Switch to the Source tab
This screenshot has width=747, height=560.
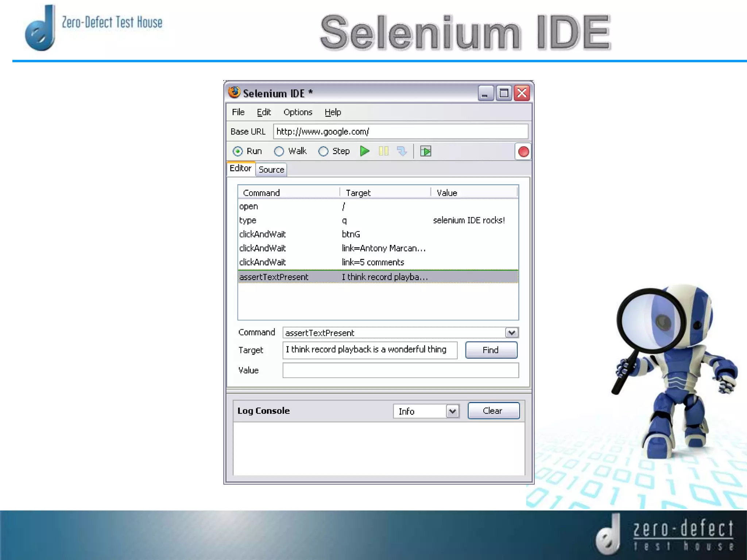coord(271,170)
